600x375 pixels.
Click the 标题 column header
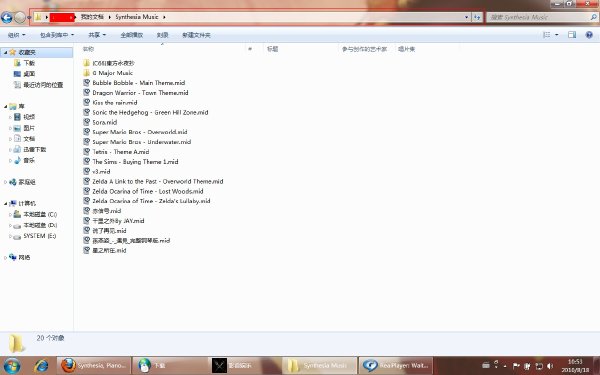[272, 49]
